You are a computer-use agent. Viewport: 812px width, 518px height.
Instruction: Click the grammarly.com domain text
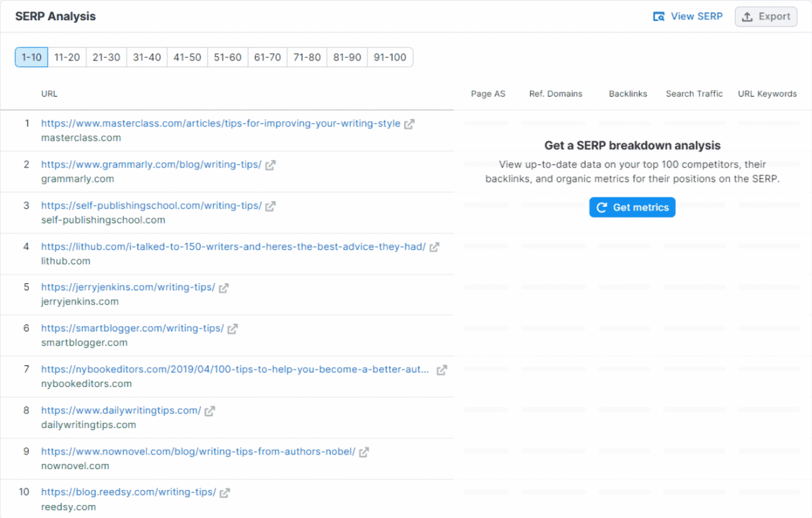[x=78, y=179]
